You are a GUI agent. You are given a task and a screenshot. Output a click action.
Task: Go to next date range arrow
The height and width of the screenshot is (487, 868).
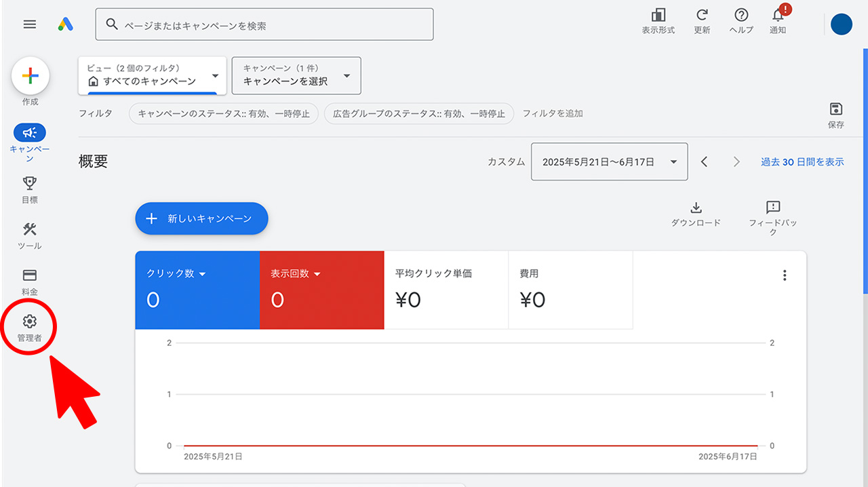737,162
